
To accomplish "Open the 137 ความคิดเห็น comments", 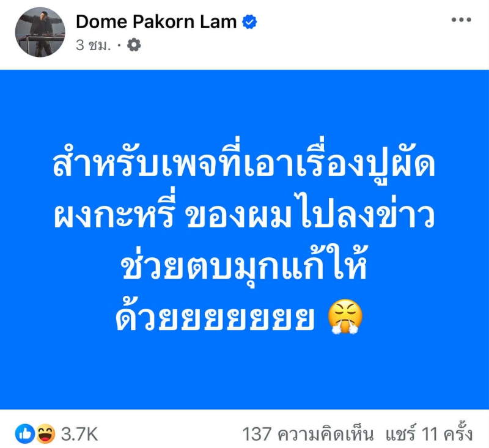I will (308, 434).
